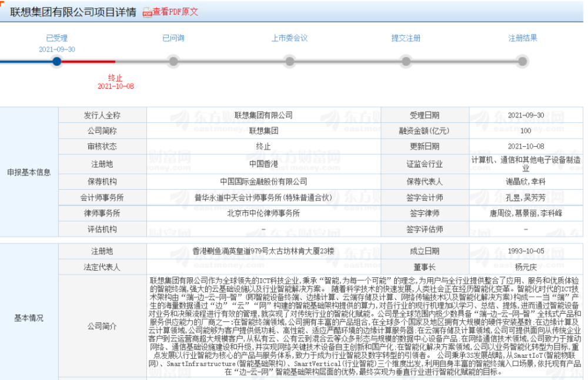588x380 pixels.
Task: Click the 会计师事务所 row label
Action: pyautogui.click(x=102, y=197)
